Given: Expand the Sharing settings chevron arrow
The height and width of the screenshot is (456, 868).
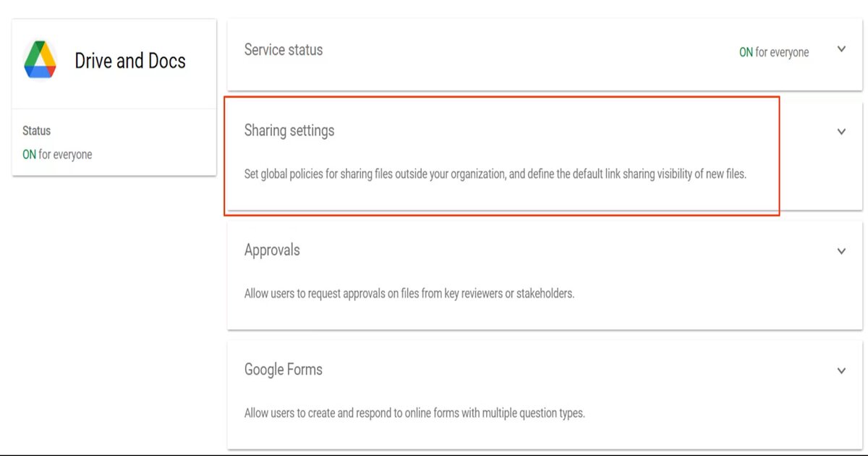Looking at the screenshot, I should tap(841, 132).
